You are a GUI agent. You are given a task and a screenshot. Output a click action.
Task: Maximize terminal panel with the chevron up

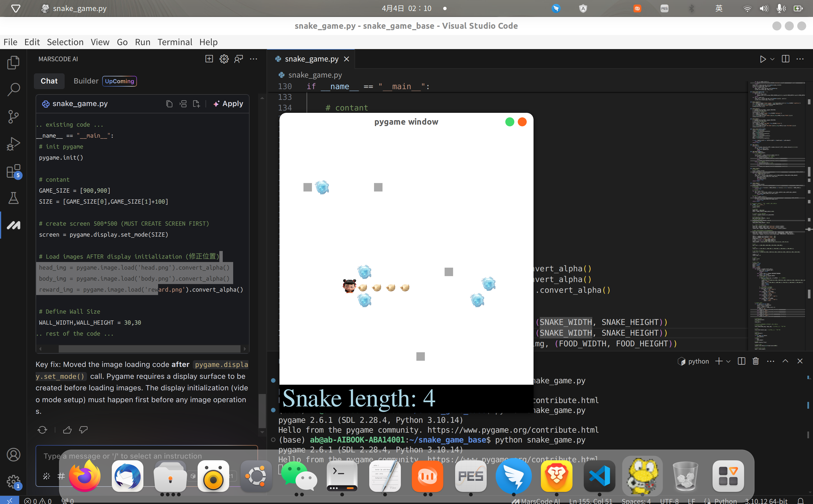(785, 361)
